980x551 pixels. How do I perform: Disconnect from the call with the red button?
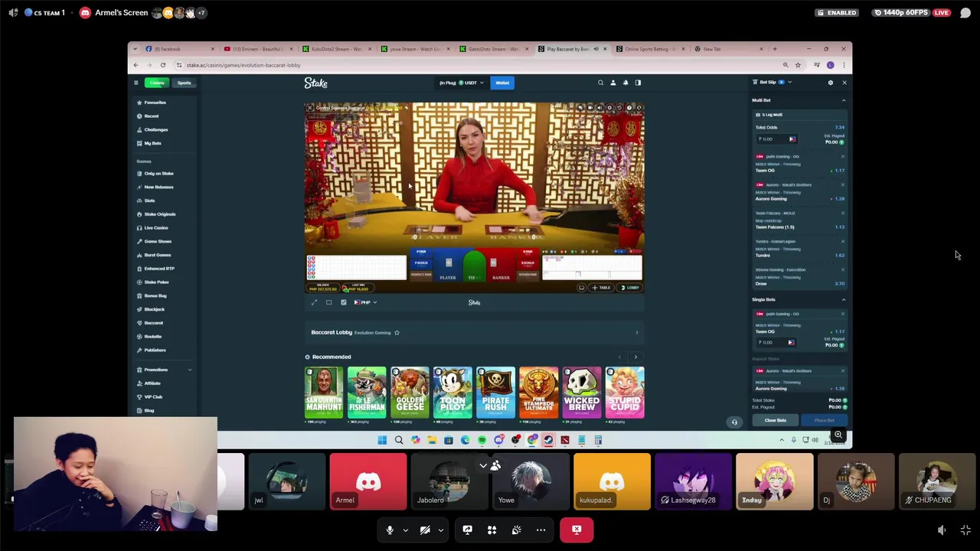(x=577, y=530)
